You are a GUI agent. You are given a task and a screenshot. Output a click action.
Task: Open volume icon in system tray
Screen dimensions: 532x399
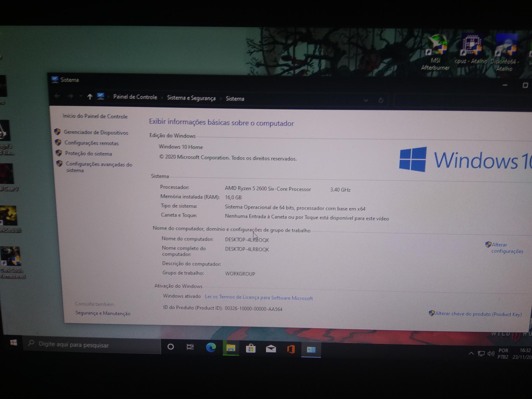491,354
